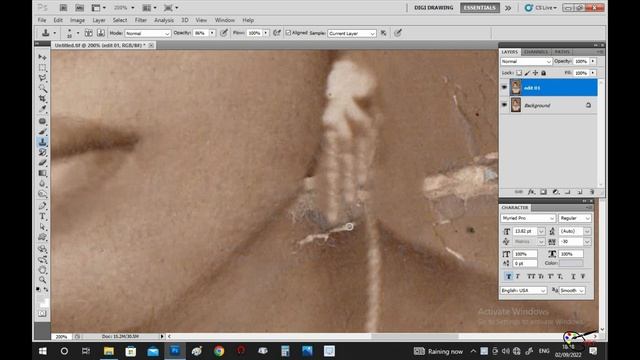This screenshot has width=640, height=360.
Task: Hide the edit 01 layer eye
Action: tap(504, 88)
